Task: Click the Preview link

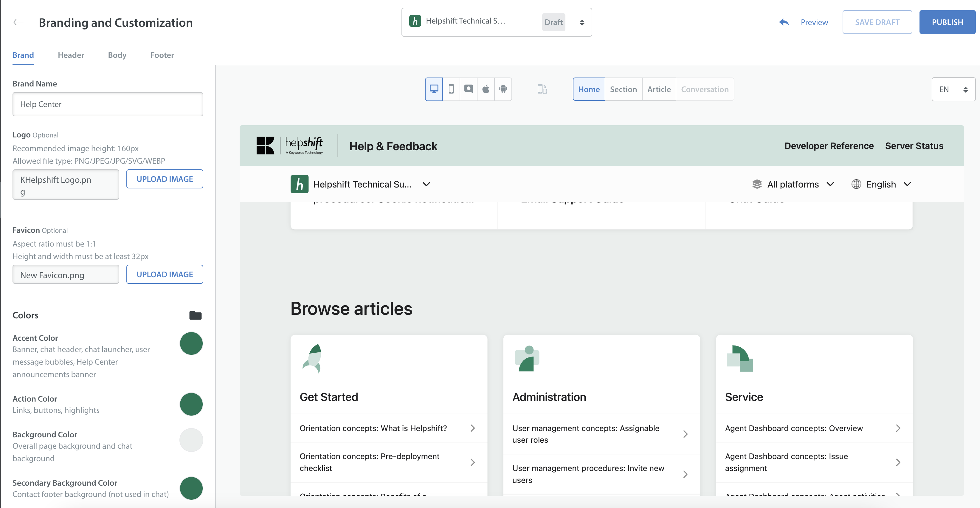Action: pyautogui.click(x=814, y=22)
